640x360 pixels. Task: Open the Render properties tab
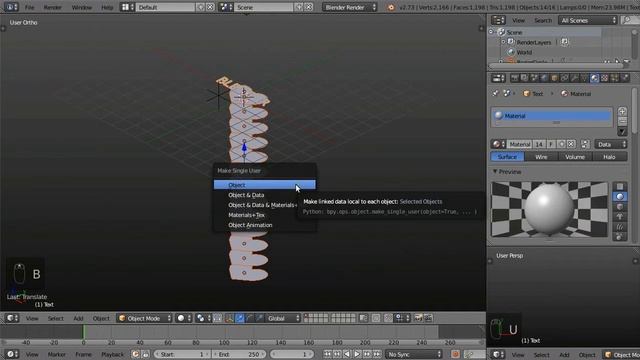point(515,78)
